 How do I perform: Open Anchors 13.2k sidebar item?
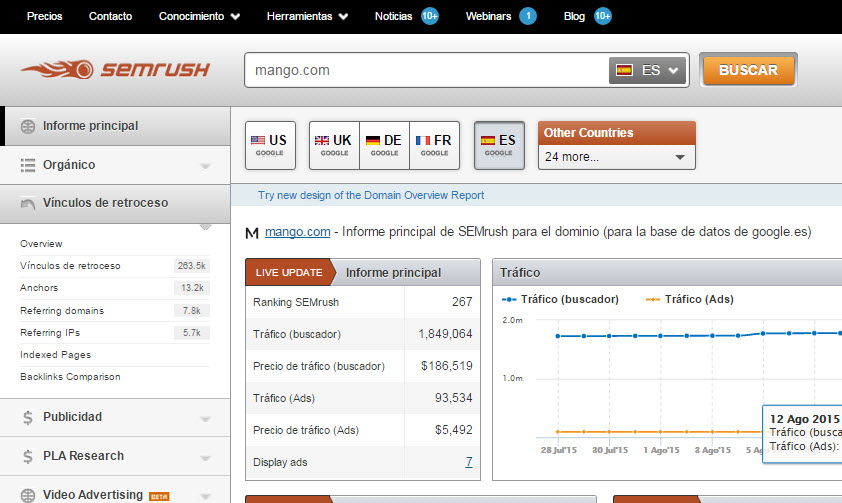tap(114, 288)
